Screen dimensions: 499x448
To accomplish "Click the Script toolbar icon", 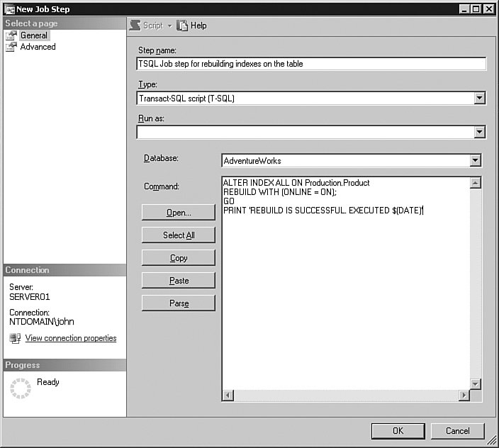I will (x=135, y=26).
